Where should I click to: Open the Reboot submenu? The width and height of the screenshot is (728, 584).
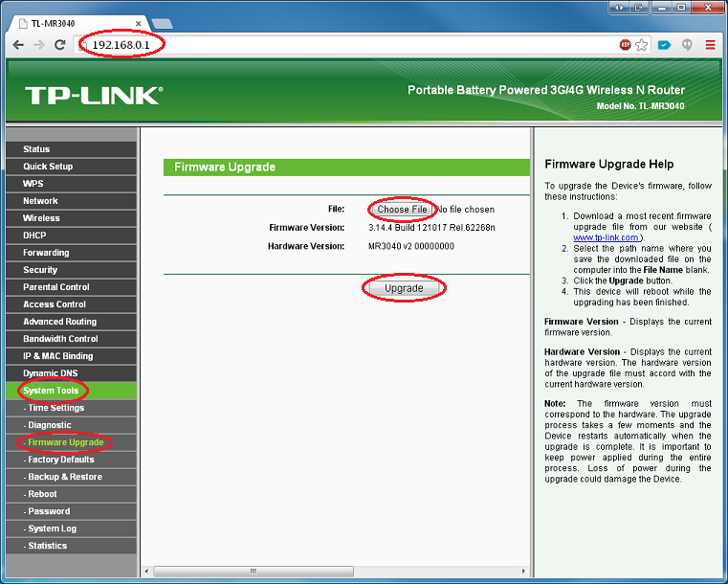(72, 493)
